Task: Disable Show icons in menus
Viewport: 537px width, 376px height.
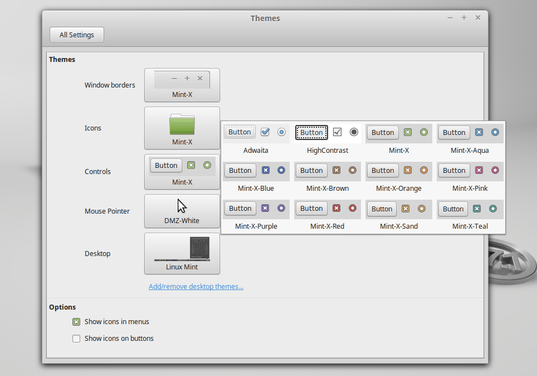Action: tap(76, 322)
